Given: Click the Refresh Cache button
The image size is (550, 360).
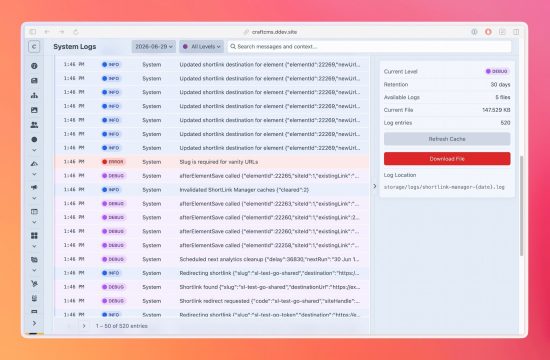Looking at the screenshot, I should [x=447, y=139].
